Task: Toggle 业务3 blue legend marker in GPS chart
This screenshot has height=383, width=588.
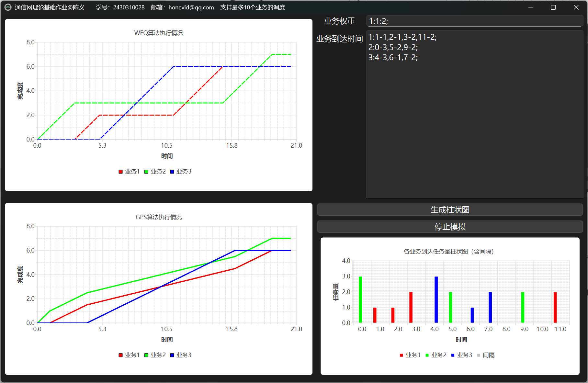Action: click(172, 355)
